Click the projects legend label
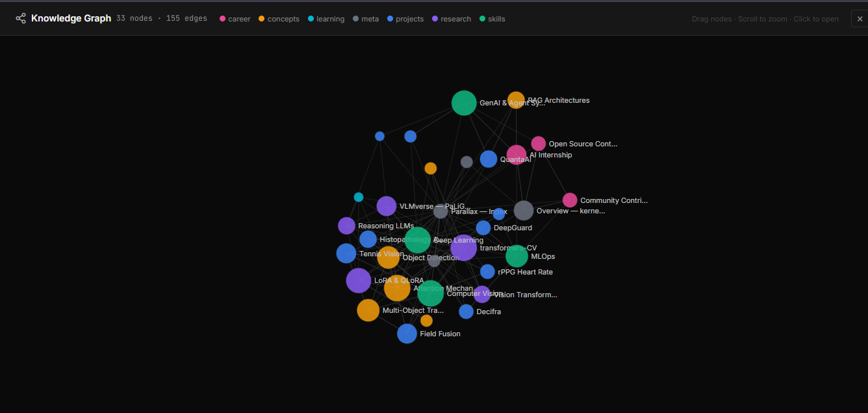 [410, 19]
